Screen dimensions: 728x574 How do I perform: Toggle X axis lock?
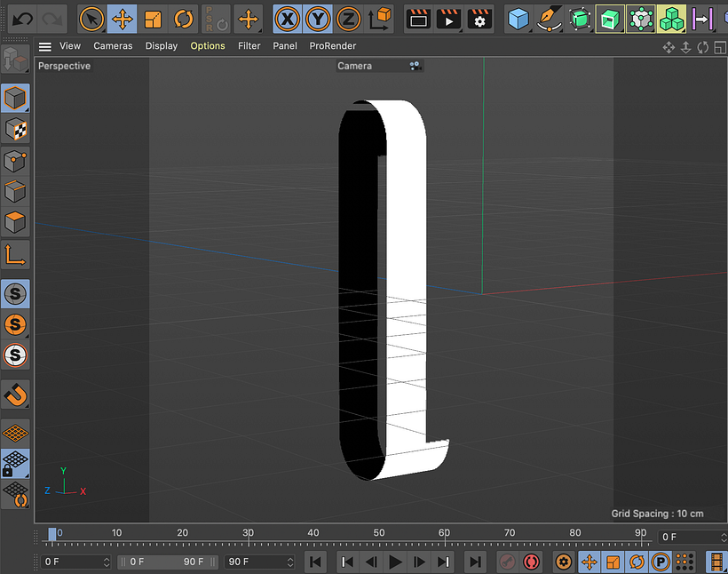(x=288, y=19)
